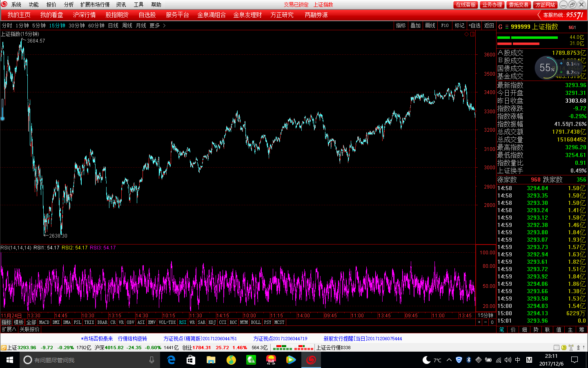The height and width of the screenshot is (368, 588).
Task: Click the +自选 button
Action: coord(474,25)
